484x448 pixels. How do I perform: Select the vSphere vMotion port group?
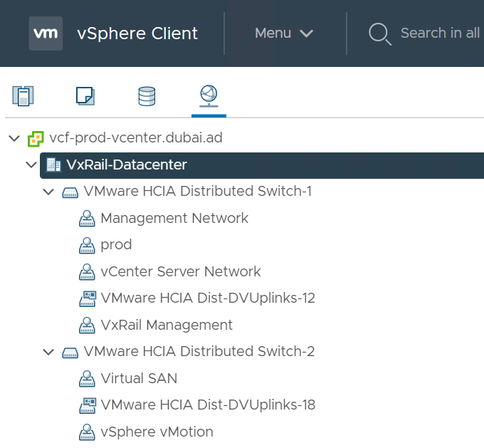157,432
